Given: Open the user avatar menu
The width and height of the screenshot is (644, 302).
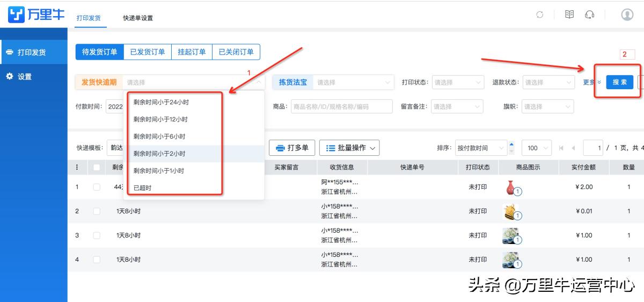Looking at the screenshot, I should coord(627,15).
